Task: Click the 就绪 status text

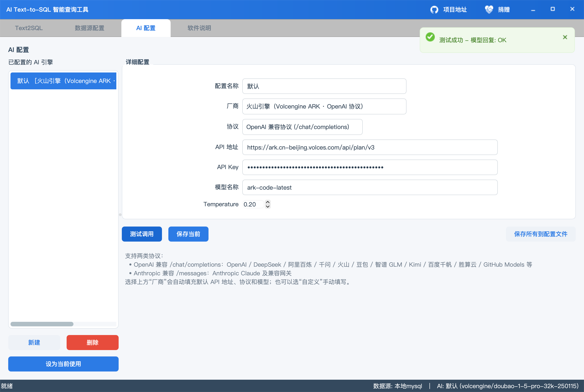Action: coord(7,386)
